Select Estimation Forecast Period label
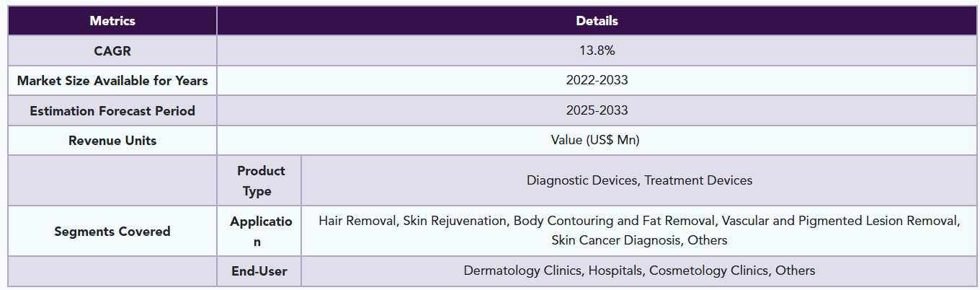980x290 pixels. coord(112,110)
